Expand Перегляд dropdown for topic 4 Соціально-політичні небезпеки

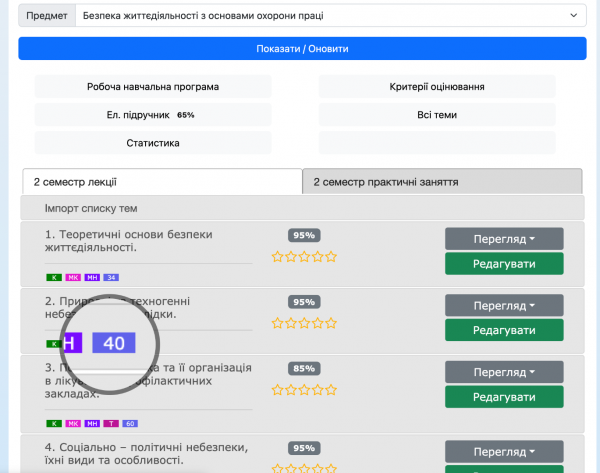pos(504,452)
